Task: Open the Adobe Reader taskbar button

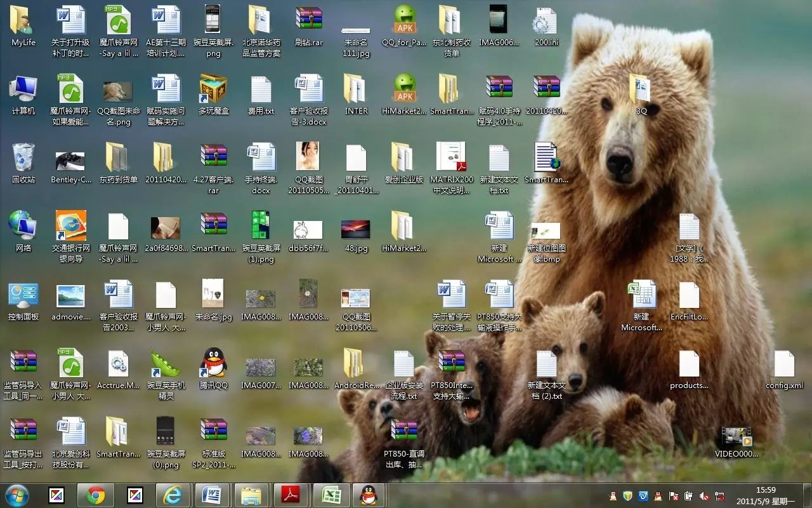Action: pyautogui.click(x=291, y=495)
